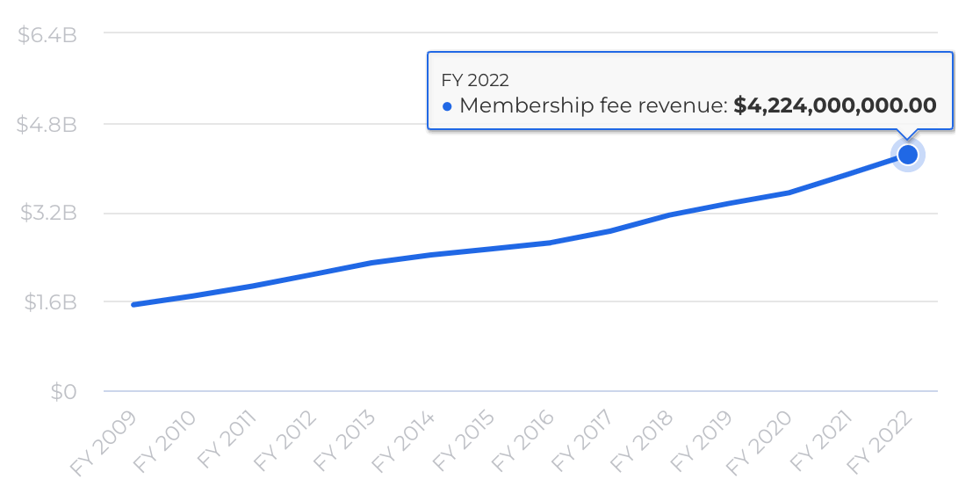Click the FY 2013 axis label

click(x=343, y=441)
